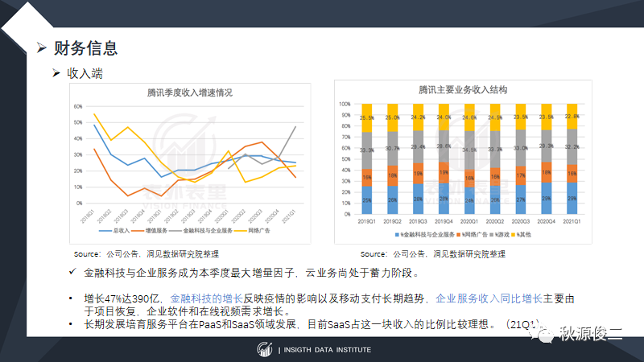Viewport: 644px width, 362px height.
Task: Click the Source text under the bar chart
Action: coord(433,254)
